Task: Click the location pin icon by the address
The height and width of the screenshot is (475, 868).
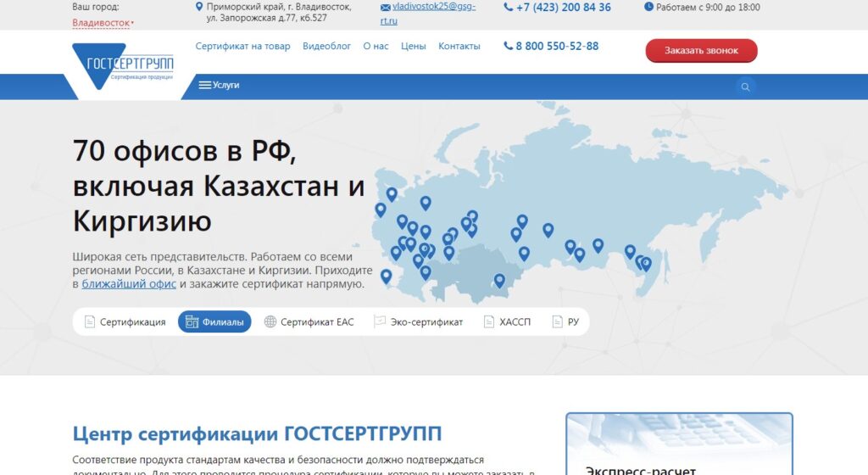Action: tap(199, 7)
